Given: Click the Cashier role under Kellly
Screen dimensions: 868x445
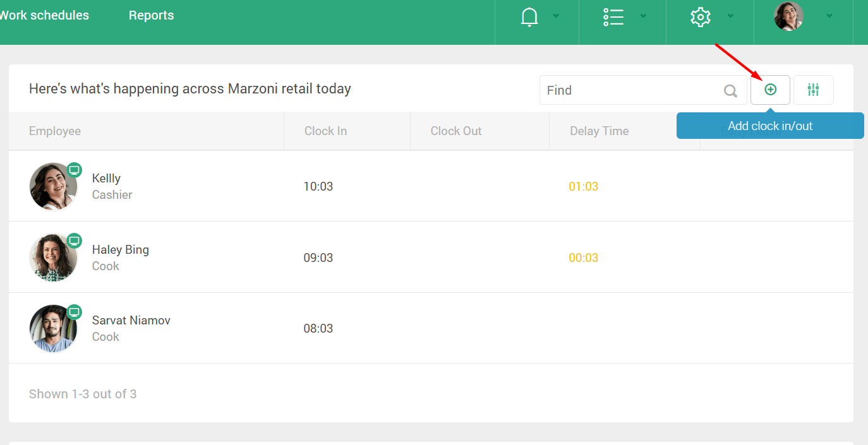Looking at the screenshot, I should [x=112, y=195].
